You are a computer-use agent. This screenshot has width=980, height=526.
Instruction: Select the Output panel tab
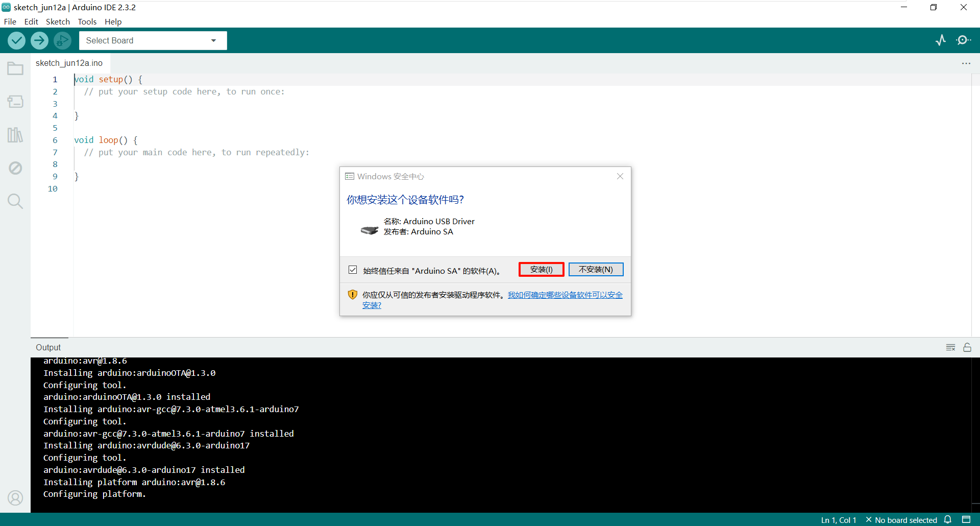click(48, 347)
